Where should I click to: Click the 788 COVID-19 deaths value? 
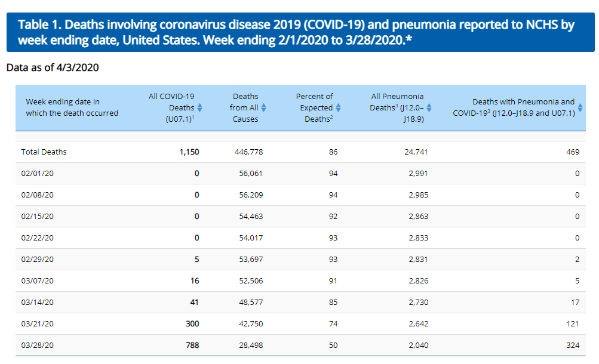[192, 345]
